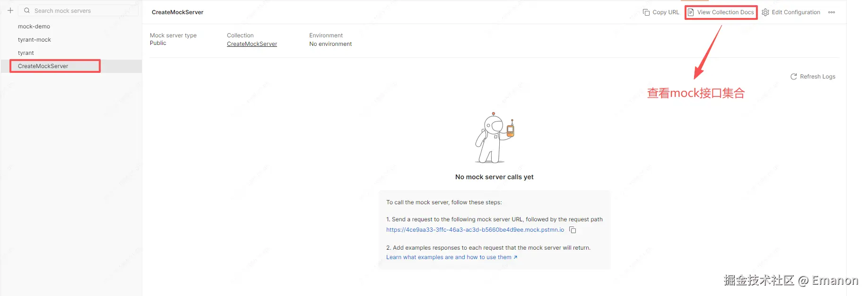Open Edit Configuration gear settings

(765, 12)
